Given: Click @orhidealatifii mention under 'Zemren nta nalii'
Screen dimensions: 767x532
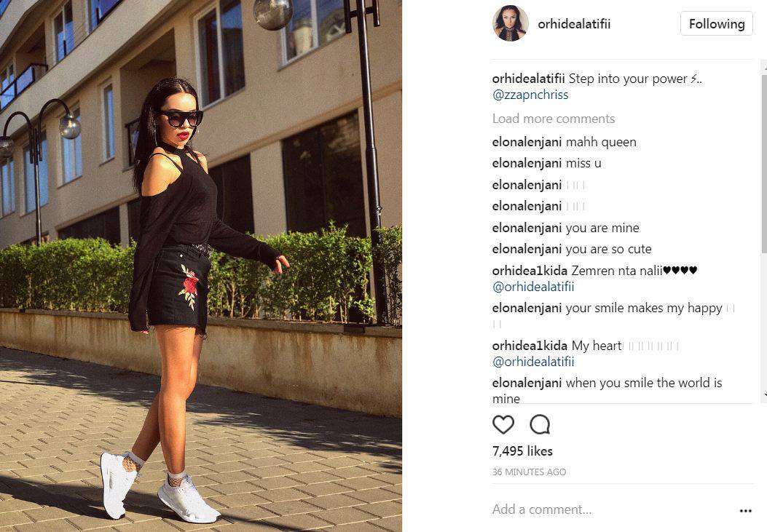Looking at the screenshot, I should (533, 287).
